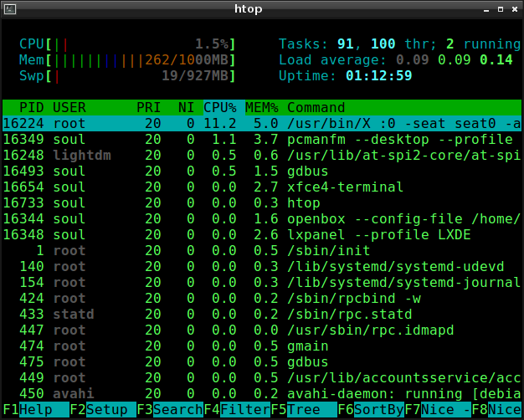Image resolution: width=524 pixels, height=420 pixels.
Task: Click the 262/1000MB memory value
Action: (187, 60)
